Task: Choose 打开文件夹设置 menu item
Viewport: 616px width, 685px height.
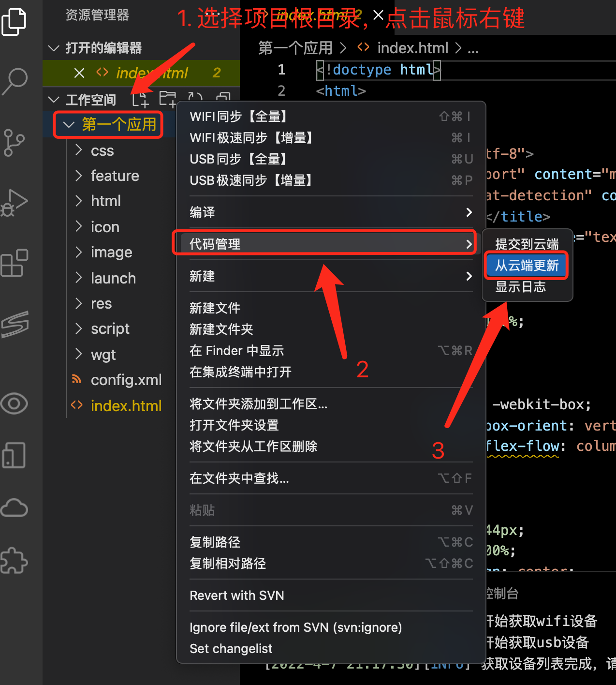Action: (331, 425)
